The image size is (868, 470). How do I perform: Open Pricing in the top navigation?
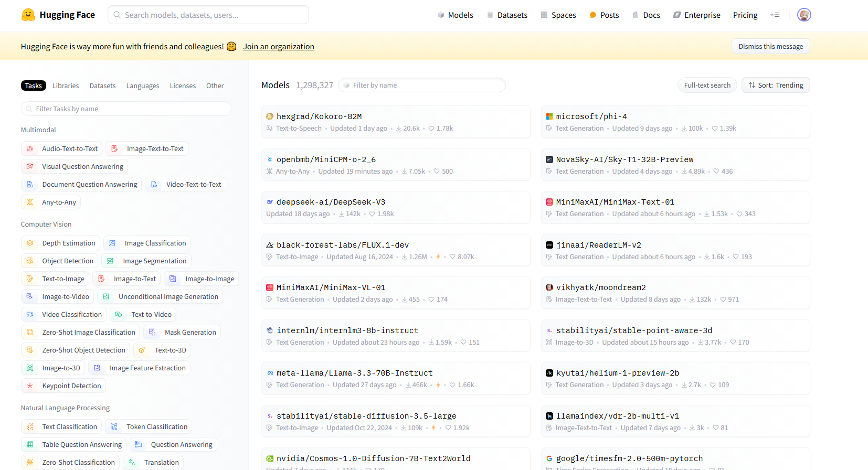pos(745,15)
